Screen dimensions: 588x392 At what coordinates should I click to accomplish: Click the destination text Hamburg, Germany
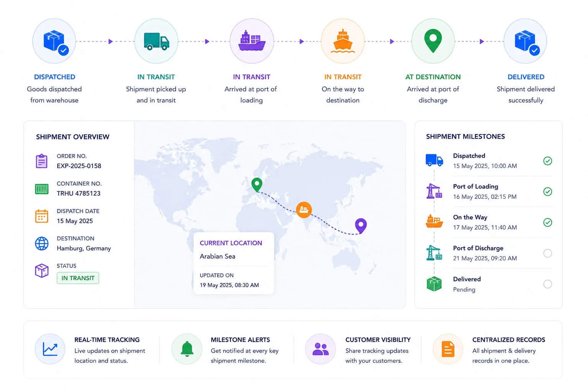point(84,248)
